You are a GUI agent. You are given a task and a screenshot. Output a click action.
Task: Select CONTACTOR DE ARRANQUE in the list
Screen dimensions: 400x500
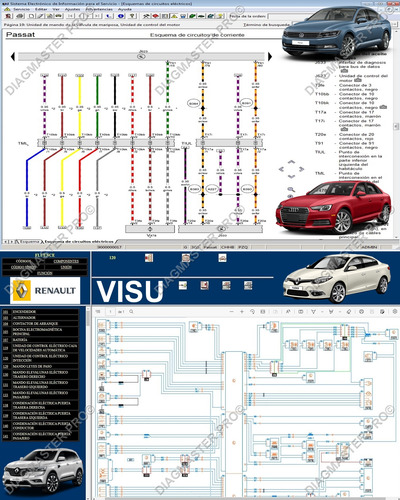(x=41, y=324)
